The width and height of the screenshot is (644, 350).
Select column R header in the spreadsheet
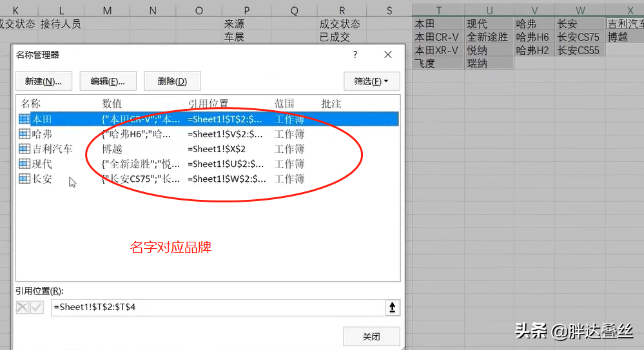click(342, 11)
